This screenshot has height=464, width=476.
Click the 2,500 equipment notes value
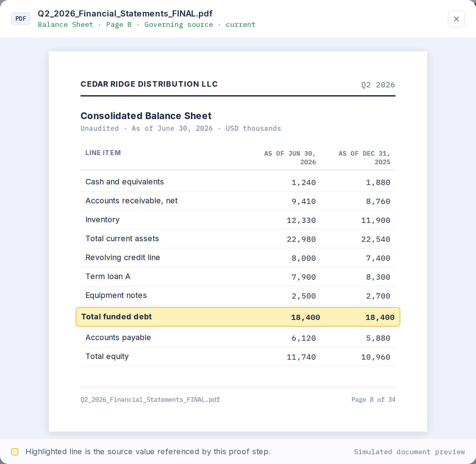point(304,296)
